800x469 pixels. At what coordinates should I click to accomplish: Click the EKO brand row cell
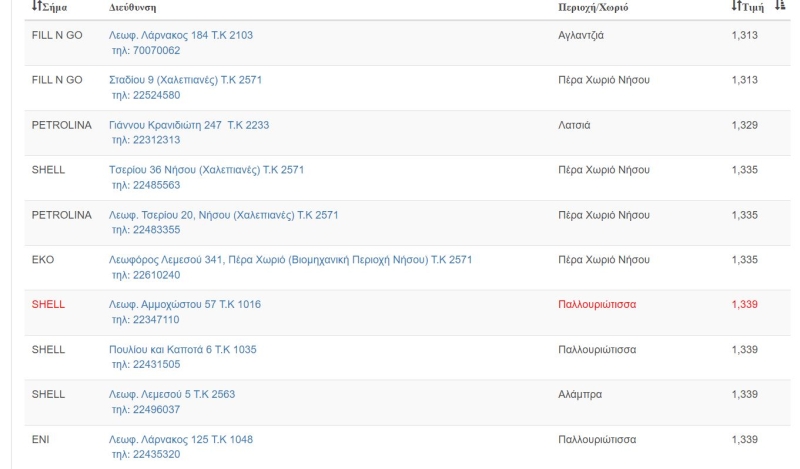pos(43,260)
